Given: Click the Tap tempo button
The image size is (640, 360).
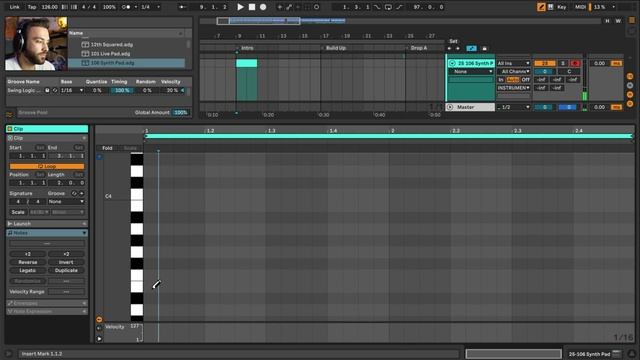Looking at the screenshot, I should tap(32, 7).
